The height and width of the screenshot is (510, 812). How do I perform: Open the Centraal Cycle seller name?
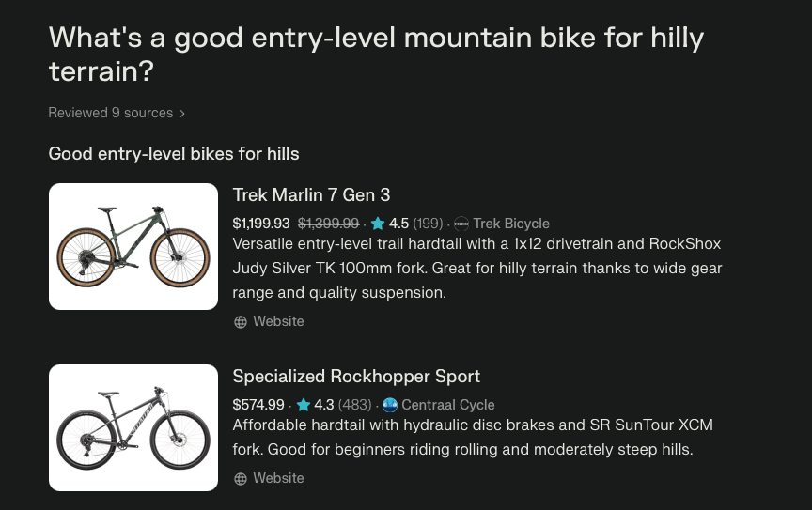[x=448, y=405]
